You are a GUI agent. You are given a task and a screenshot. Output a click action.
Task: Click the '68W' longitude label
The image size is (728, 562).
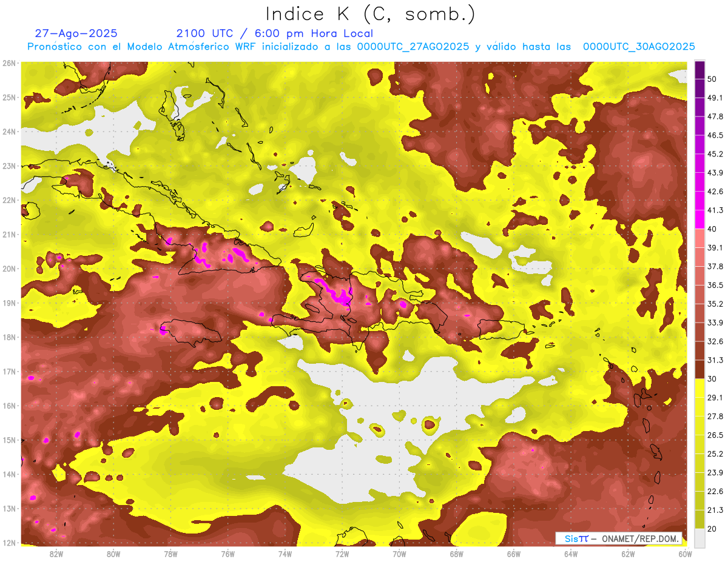[456, 554]
